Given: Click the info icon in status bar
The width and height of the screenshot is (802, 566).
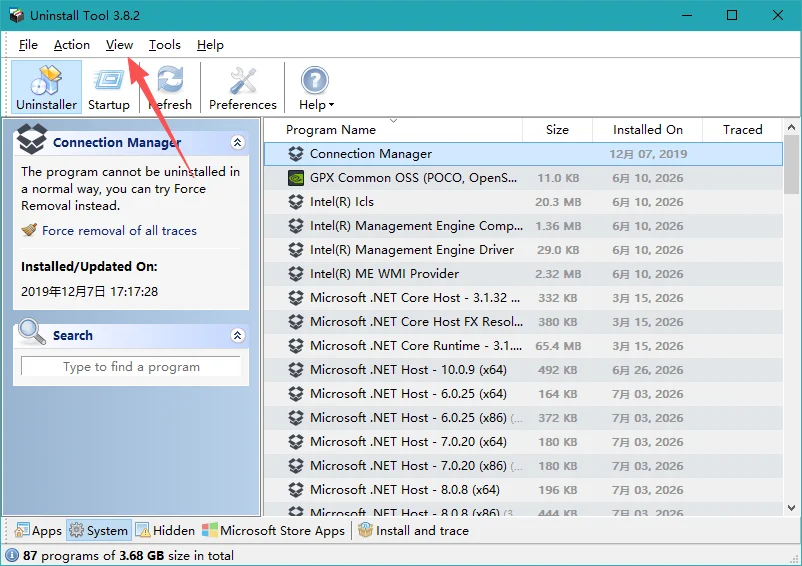Looking at the screenshot, I should pyautogui.click(x=12, y=555).
